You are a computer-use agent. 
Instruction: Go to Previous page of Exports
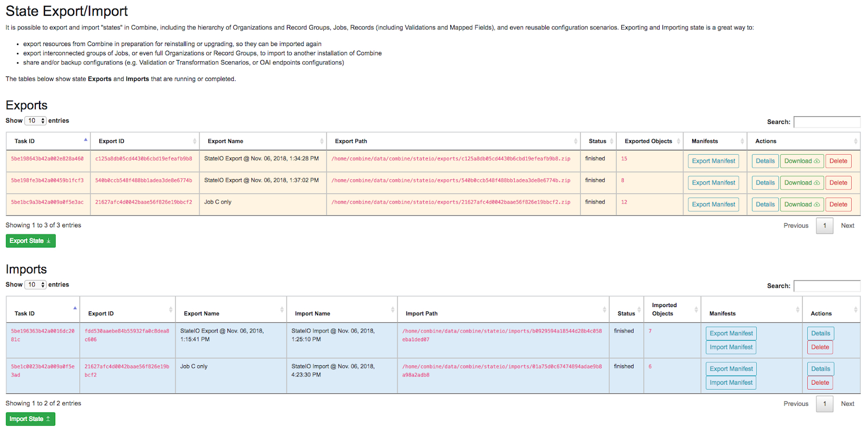(796, 226)
